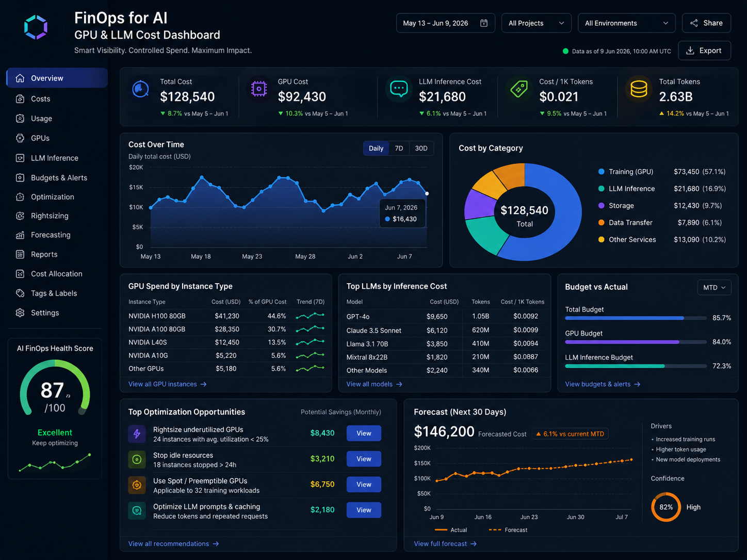Click the NVIDIA A100 80GB row name
The image size is (747, 560).
157,329
